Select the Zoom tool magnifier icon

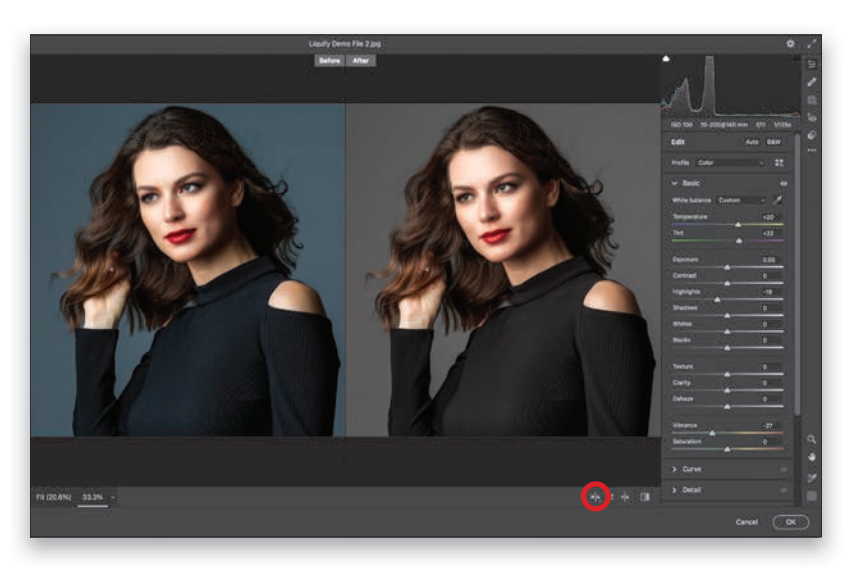coord(811,439)
